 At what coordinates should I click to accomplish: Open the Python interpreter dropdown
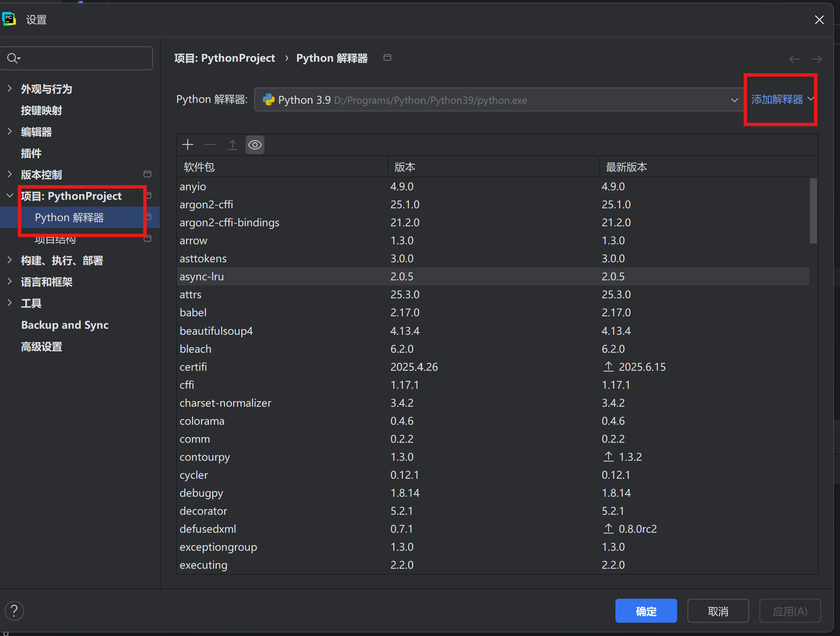point(734,100)
